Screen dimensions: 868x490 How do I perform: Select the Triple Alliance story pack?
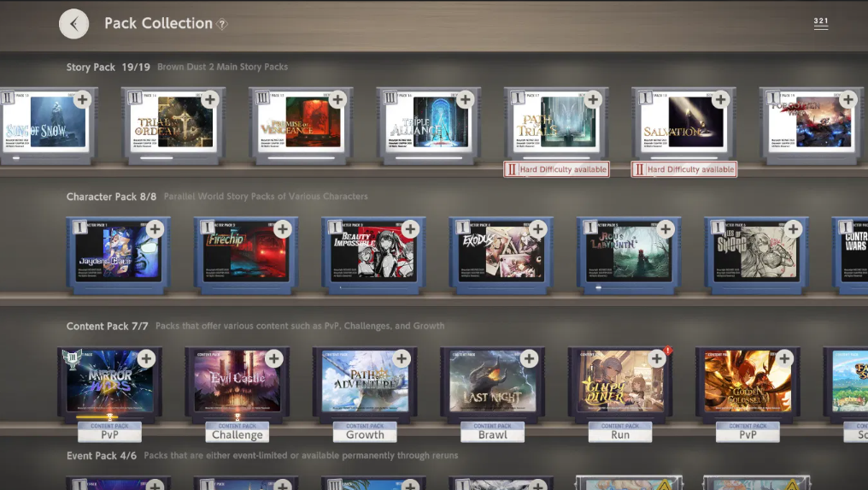(429, 126)
